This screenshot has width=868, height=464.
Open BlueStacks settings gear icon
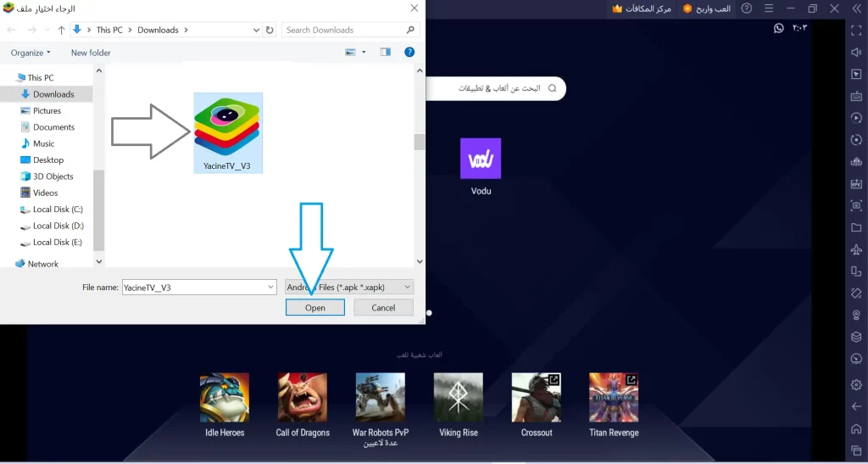click(856, 384)
